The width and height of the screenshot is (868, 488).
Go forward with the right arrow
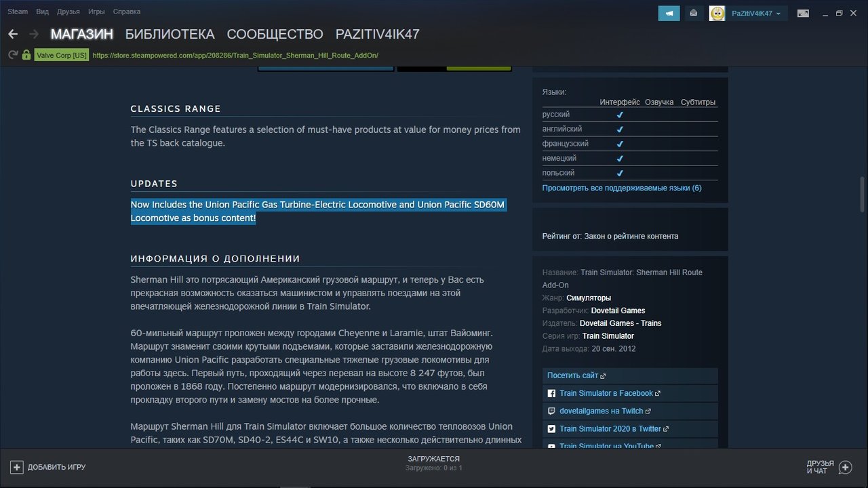(x=34, y=34)
